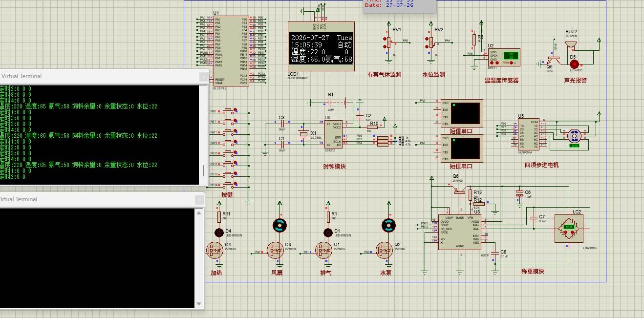Image resolution: width=644 pixels, height=318 pixels.
Task: Select the load cell LC2
Action: click(x=569, y=228)
